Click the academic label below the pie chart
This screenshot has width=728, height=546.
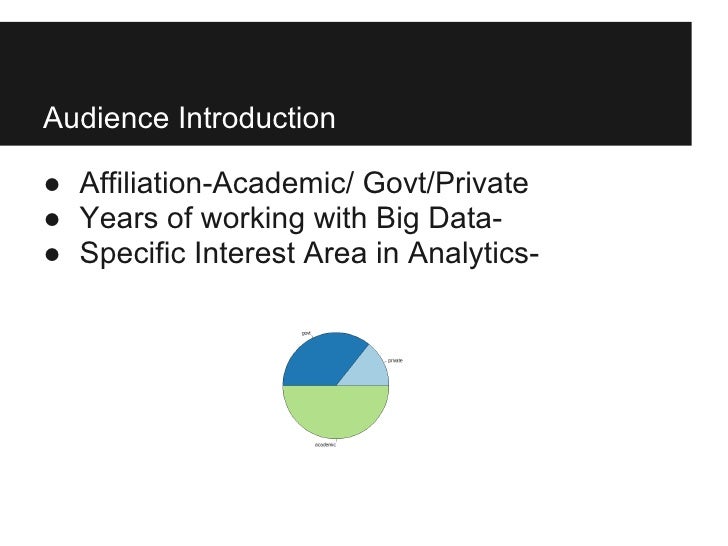click(x=325, y=445)
